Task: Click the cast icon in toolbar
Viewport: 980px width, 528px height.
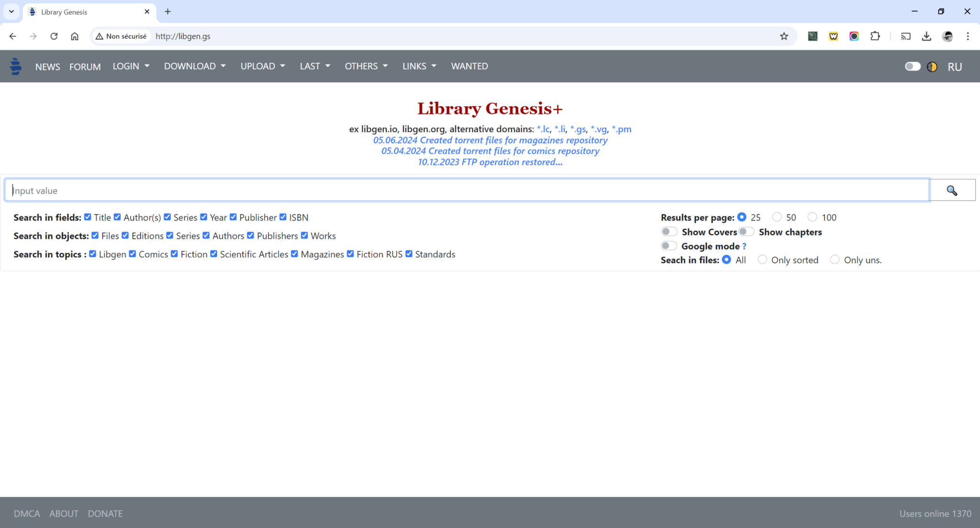Action: (905, 36)
